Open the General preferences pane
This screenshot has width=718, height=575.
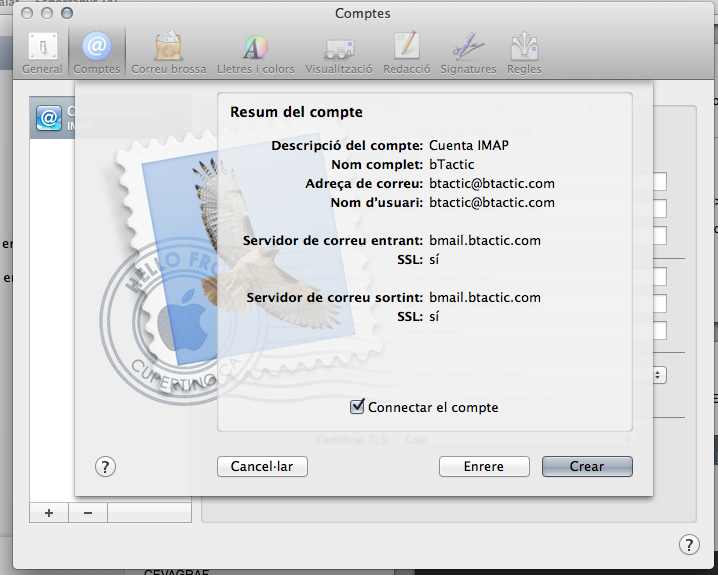[42, 53]
